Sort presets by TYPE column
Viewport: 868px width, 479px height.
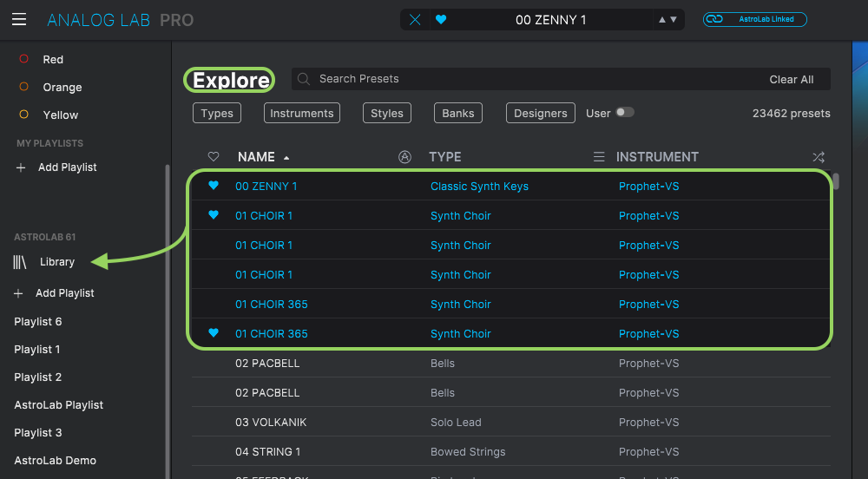coord(444,157)
